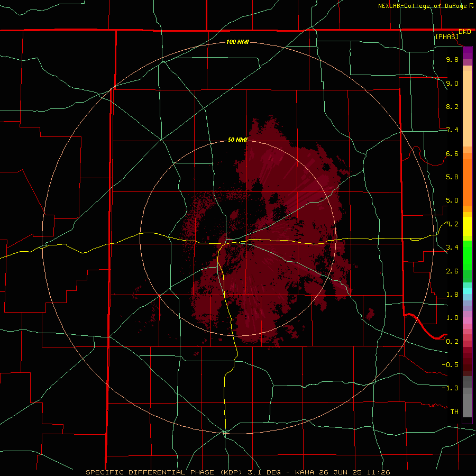Image resolution: width=476 pixels, height=476 pixels.
Task: Click the -0.5 scale value
Action: 450,365
